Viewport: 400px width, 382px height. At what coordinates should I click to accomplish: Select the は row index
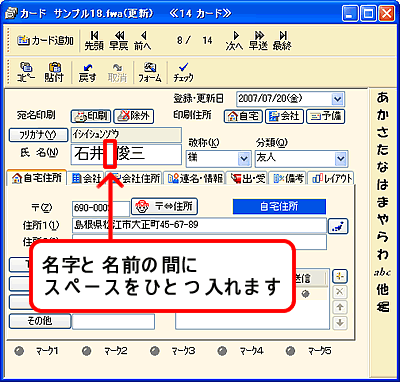[383, 185]
